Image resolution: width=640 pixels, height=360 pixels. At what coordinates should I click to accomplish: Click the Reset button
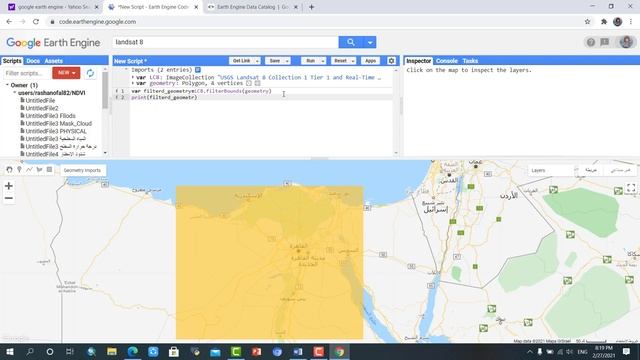[x=340, y=61]
